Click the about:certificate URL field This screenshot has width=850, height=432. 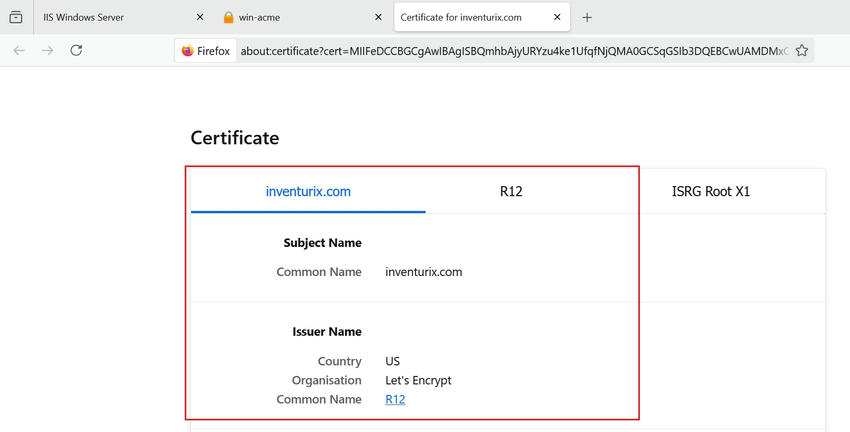pos(514,51)
